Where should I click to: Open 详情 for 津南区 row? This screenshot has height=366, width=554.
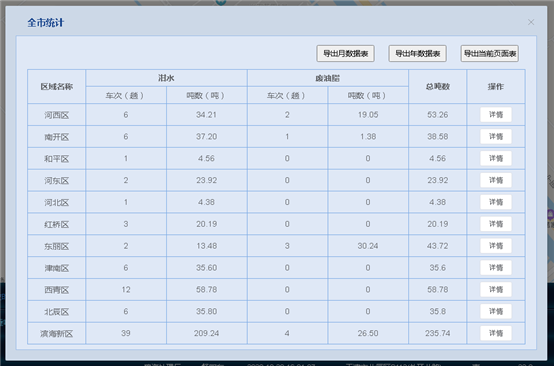(496, 268)
